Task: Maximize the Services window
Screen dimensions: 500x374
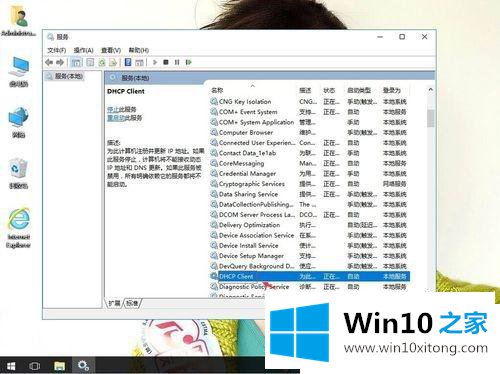Action: tap(402, 37)
